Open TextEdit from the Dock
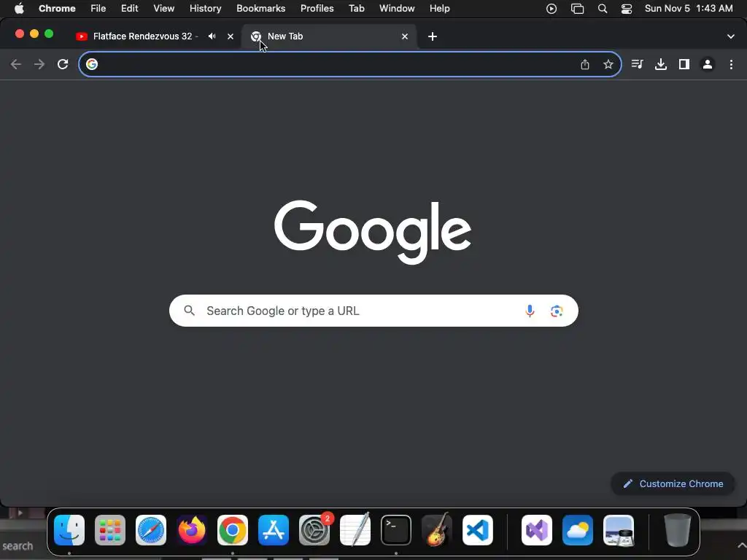 355,530
